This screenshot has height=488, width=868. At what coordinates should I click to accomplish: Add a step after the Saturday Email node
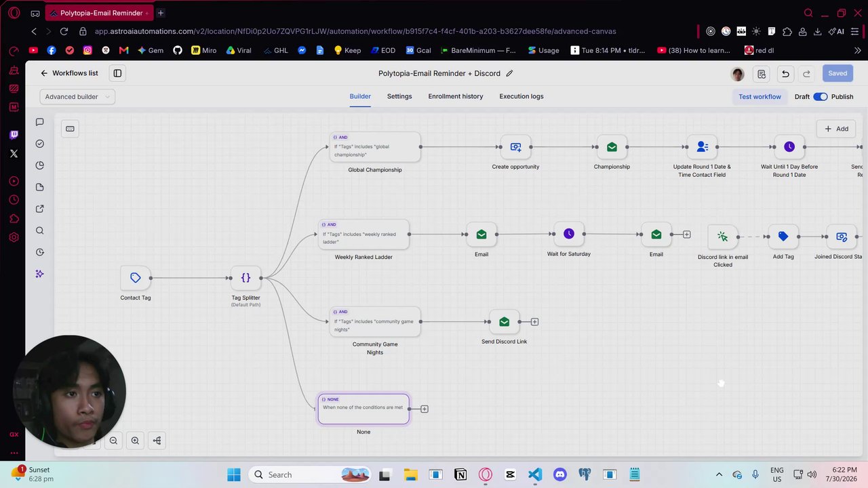point(686,235)
